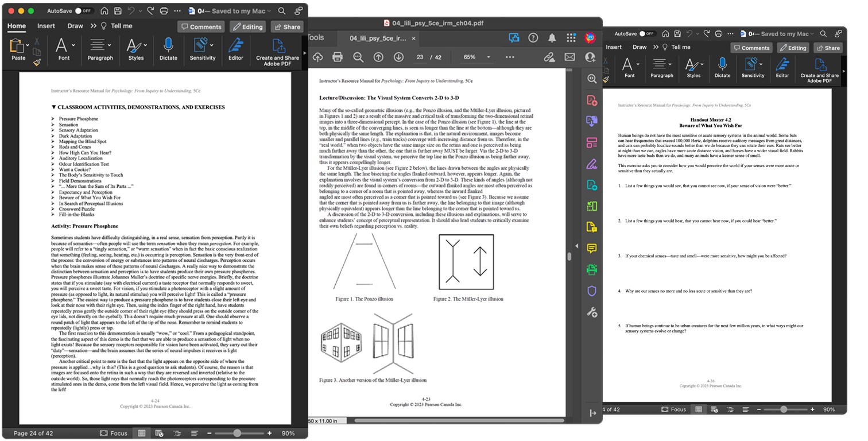Open Comments in the right Word window
Viewport: 868px width, 441px height.
coord(751,48)
